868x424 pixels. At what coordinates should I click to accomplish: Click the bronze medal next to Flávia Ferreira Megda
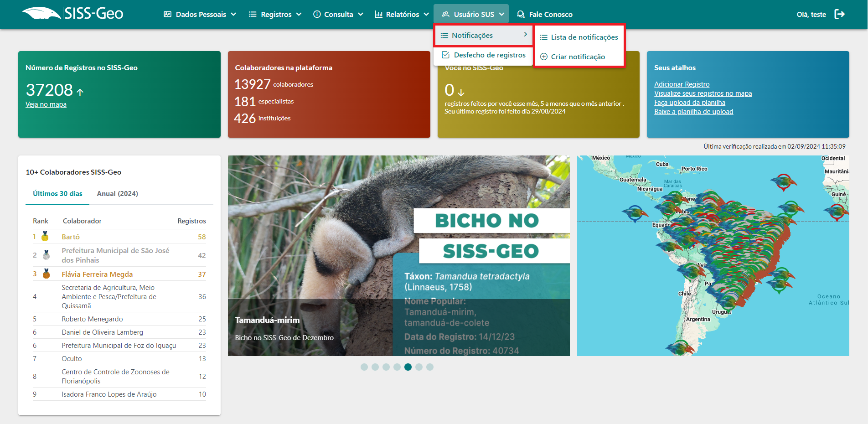pyautogui.click(x=46, y=274)
